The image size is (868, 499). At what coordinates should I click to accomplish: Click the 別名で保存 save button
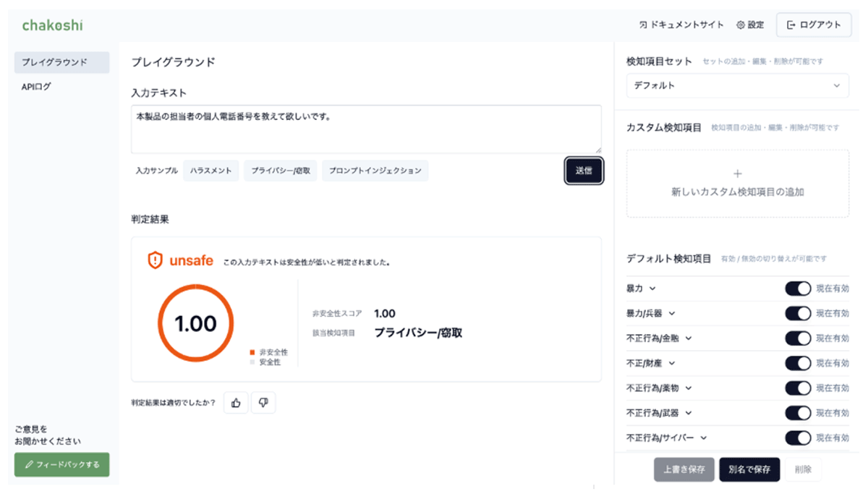[x=749, y=469]
